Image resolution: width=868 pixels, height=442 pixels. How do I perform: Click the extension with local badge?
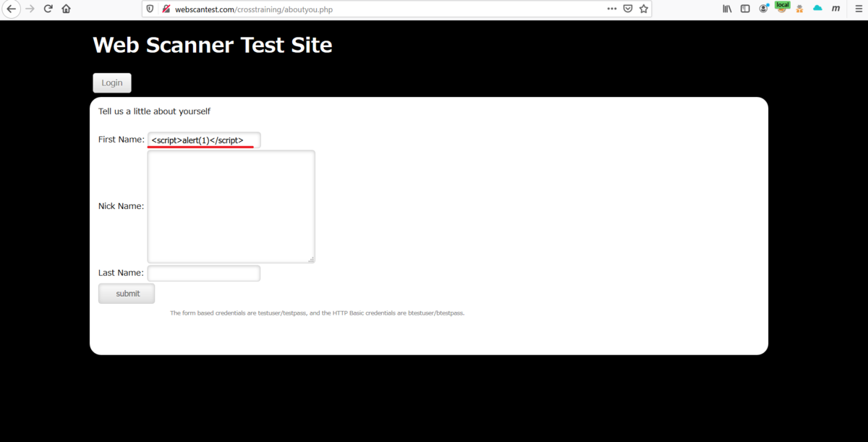click(782, 7)
